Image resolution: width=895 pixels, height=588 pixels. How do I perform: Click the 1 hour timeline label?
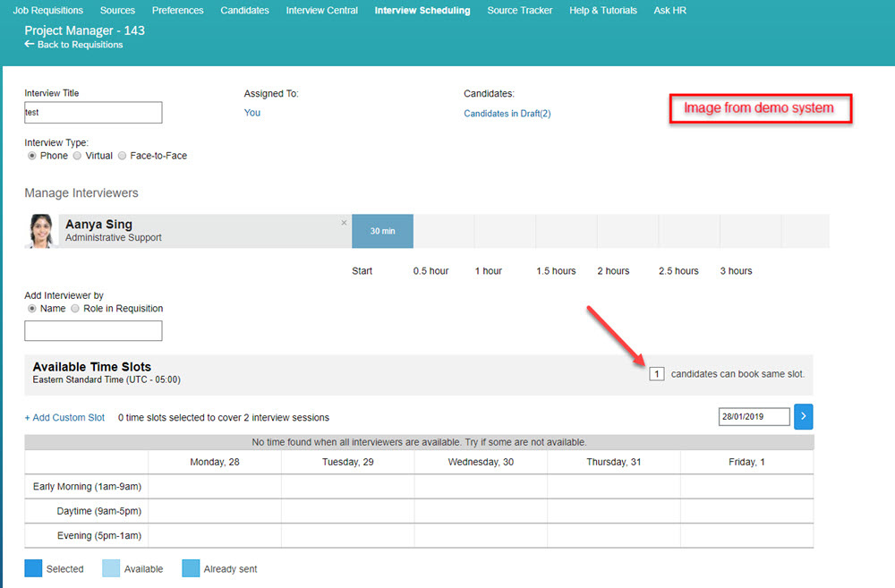coord(488,271)
